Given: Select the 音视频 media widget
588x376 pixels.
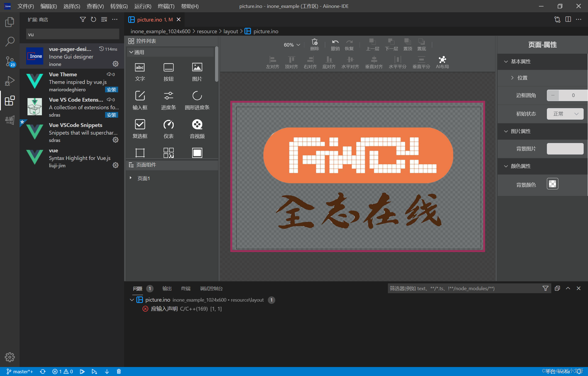Looking at the screenshot, I should 197,129.
